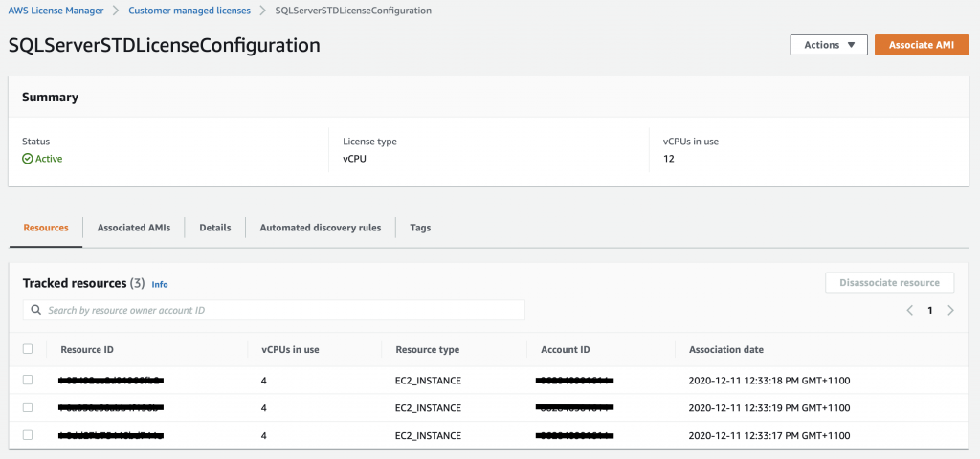Click the vCPUs in use column header
Screen dimensions: 980x459
click(x=290, y=350)
